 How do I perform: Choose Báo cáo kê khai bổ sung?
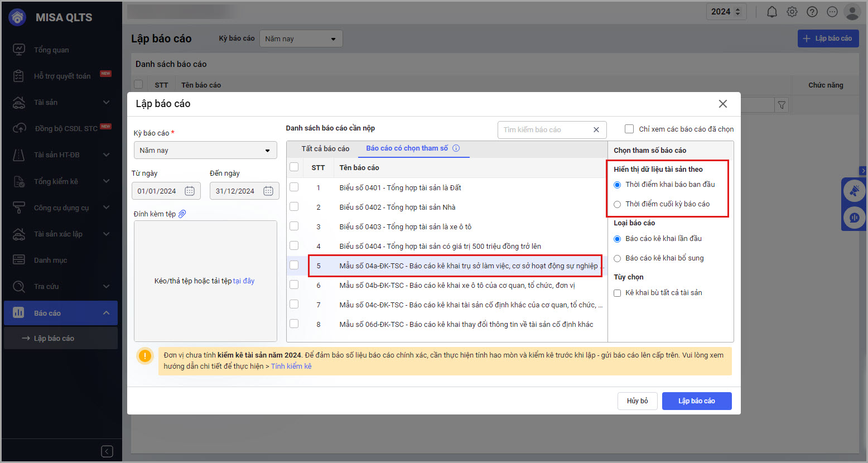tap(618, 258)
